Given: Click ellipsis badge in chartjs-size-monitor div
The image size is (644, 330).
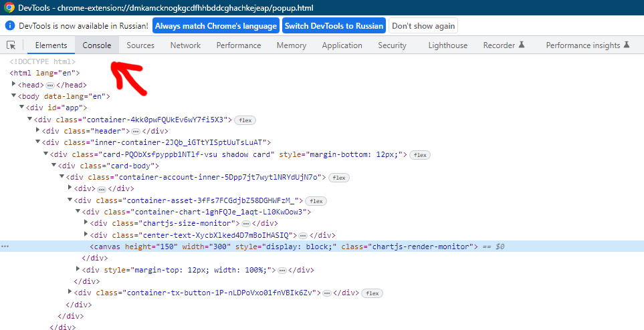Looking at the screenshot, I should (x=246, y=224).
